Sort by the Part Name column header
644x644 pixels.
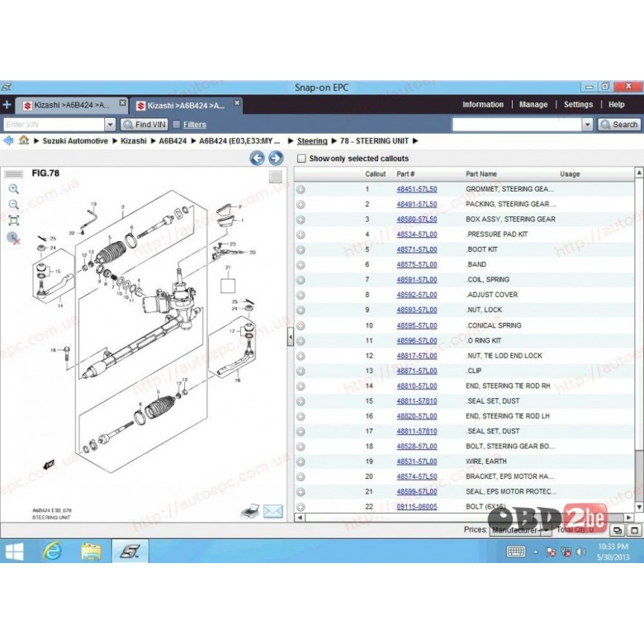coord(481,174)
